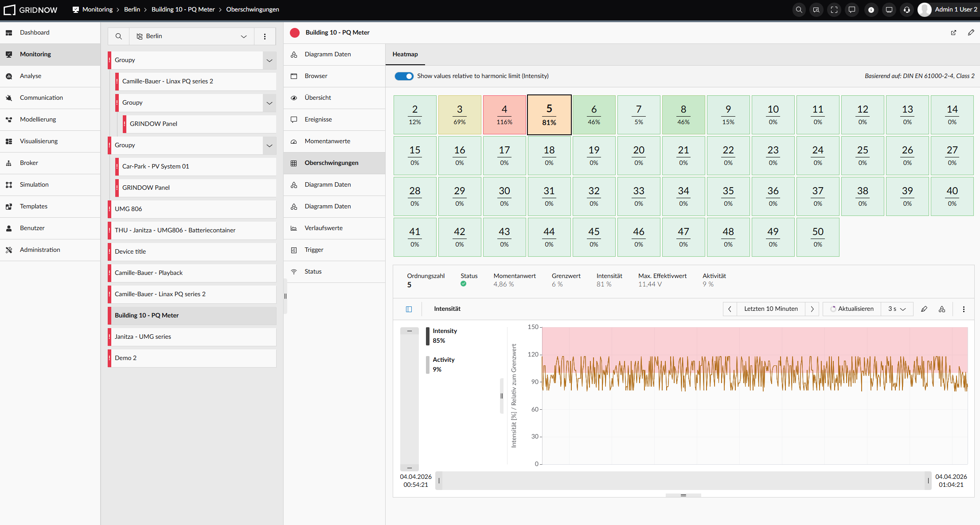Viewport: 980px width, 525px height.
Task: Click the previous time range arrow
Action: [x=730, y=309]
